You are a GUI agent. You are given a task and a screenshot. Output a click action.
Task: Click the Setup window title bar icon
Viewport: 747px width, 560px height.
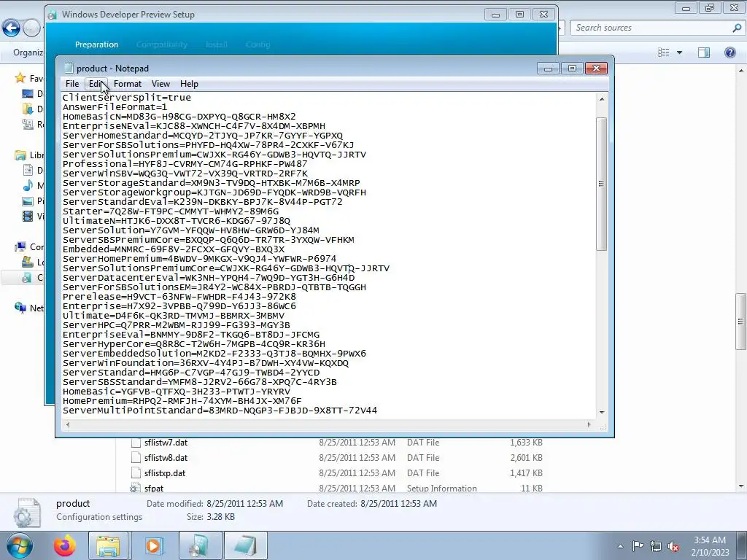click(x=53, y=15)
